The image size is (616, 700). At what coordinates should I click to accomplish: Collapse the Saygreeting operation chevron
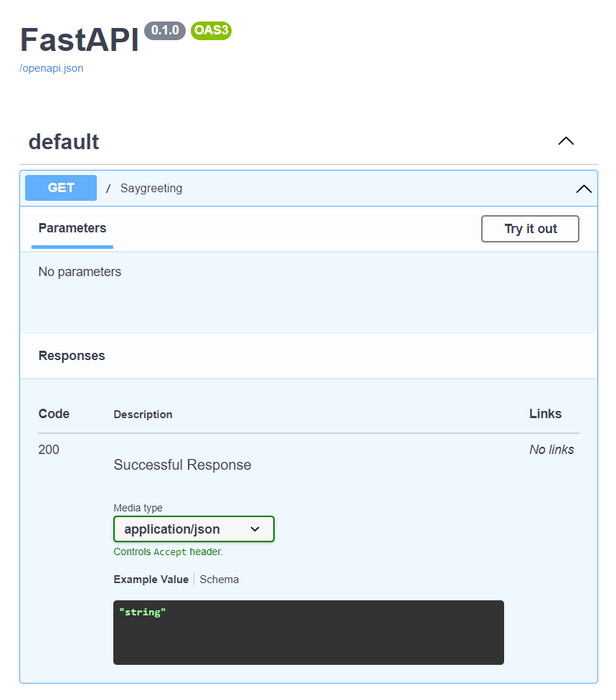pyautogui.click(x=583, y=188)
